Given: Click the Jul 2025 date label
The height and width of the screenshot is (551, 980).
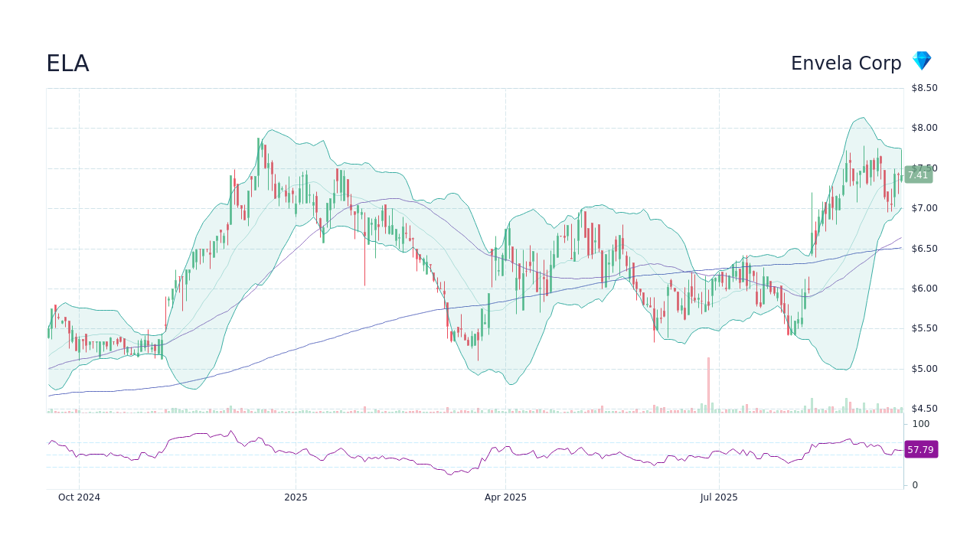Looking at the screenshot, I should (719, 497).
